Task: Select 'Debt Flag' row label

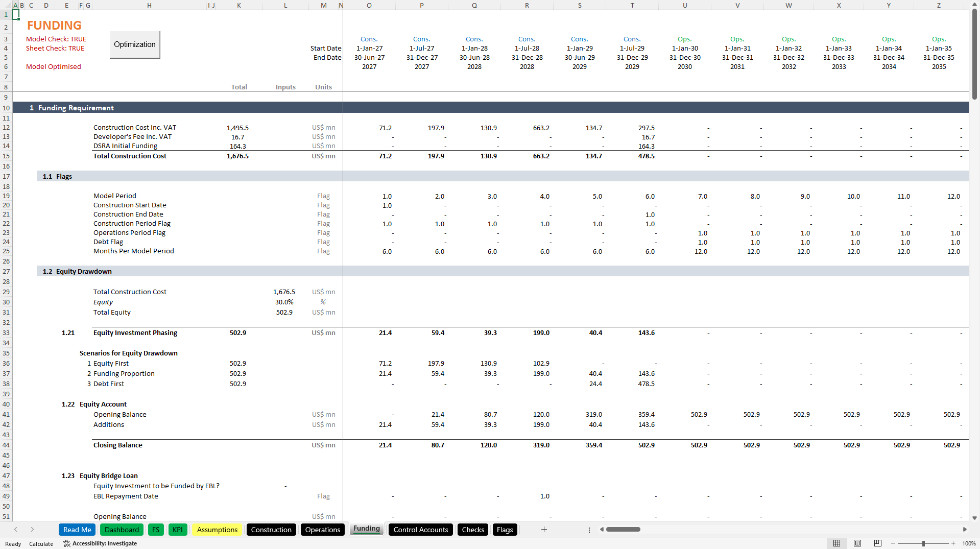Action: point(108,242)
